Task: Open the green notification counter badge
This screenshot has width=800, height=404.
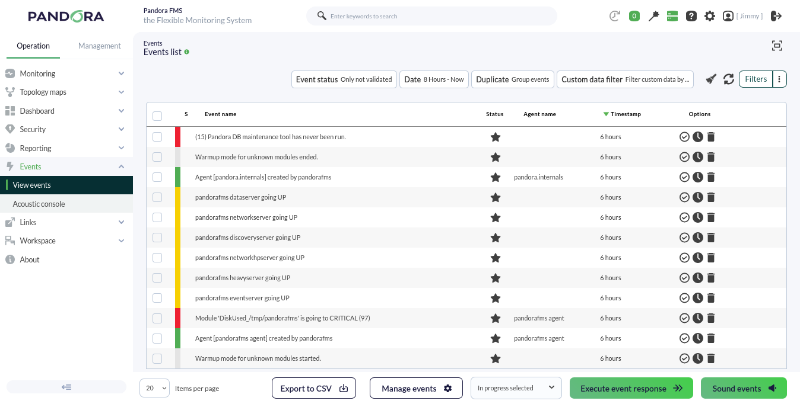Action: point(634,16)
